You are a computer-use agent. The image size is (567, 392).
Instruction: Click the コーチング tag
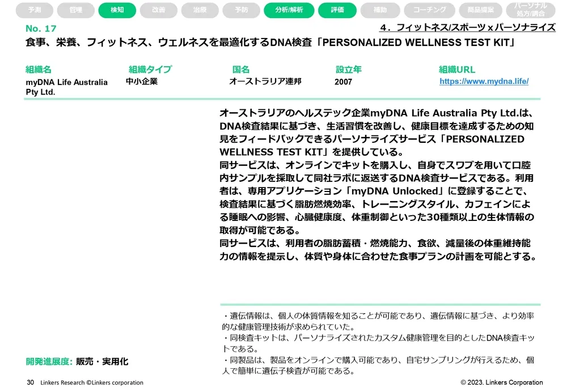coord(429,10)
